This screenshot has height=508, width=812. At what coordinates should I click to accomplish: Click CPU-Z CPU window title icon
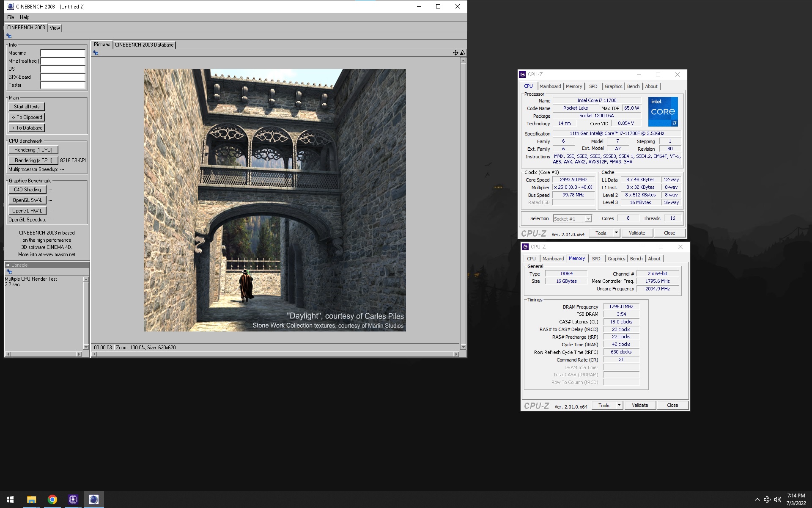click(x=522, y=75)
